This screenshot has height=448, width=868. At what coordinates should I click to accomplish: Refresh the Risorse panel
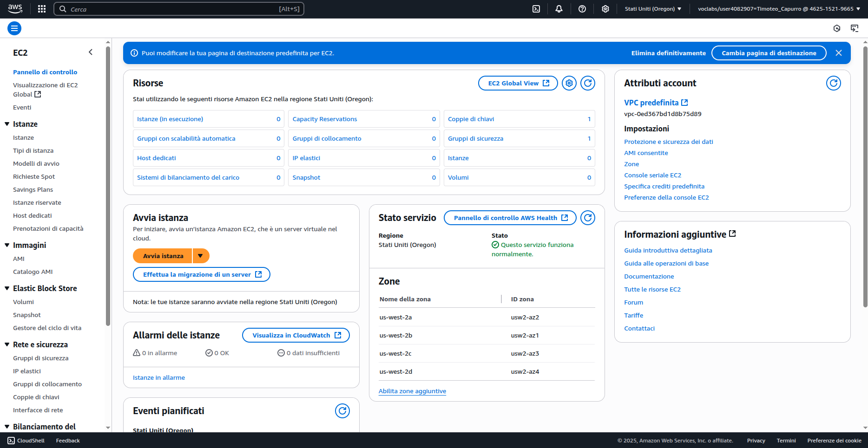[588, 83]
